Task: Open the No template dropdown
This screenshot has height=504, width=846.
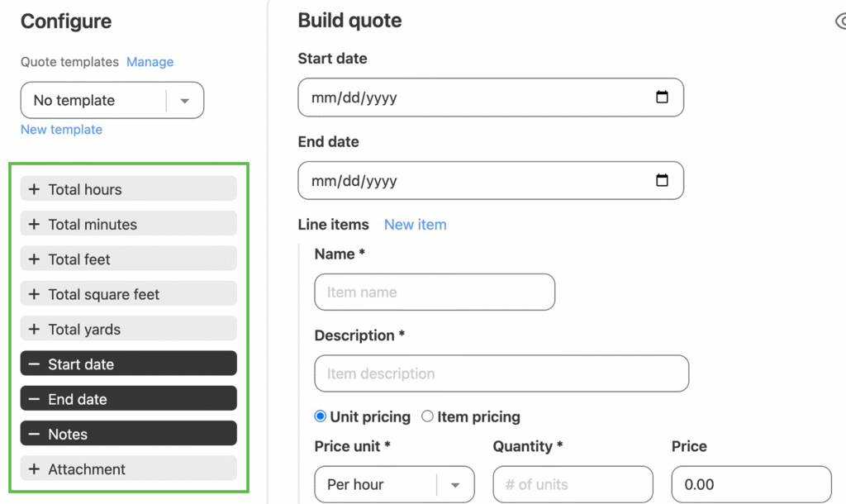Action: tap(185, 101)
